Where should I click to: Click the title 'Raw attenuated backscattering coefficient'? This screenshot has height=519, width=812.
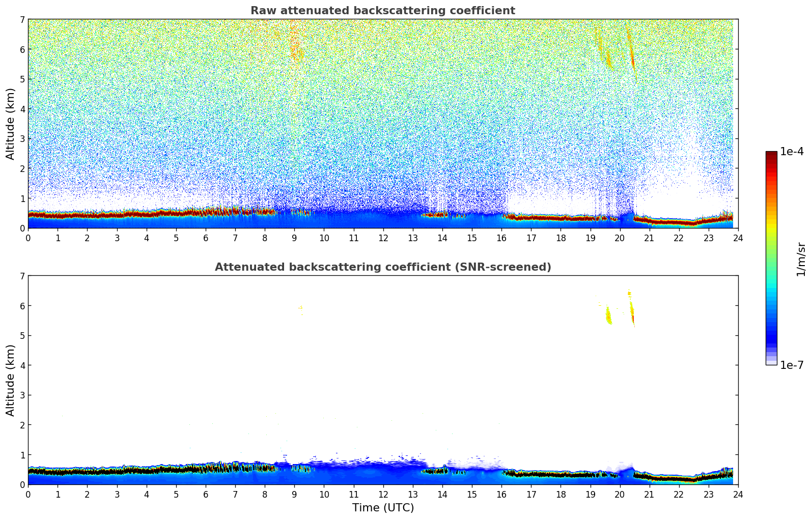[383, 11]
